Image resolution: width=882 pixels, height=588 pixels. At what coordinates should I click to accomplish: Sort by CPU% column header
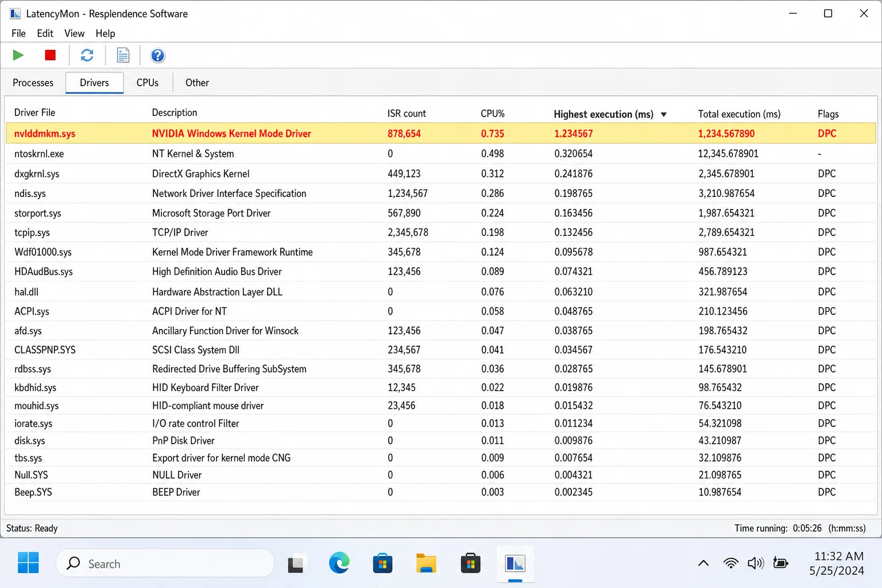click(493, 113)
